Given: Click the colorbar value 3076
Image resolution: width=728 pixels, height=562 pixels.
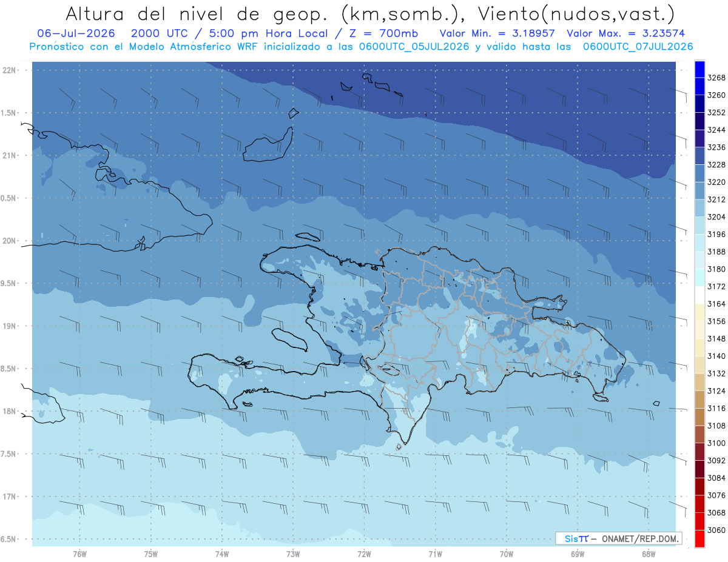Looking at the screenshot, I should pos(716,495).
